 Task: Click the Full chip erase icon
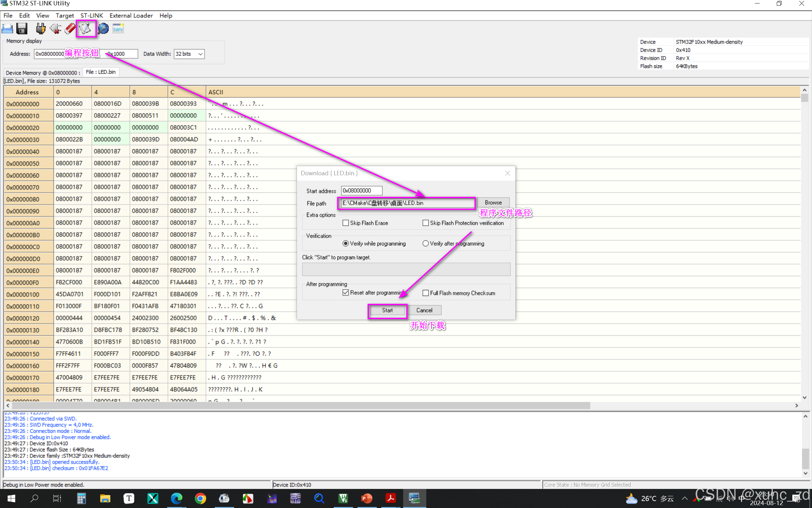coord(70,29)
